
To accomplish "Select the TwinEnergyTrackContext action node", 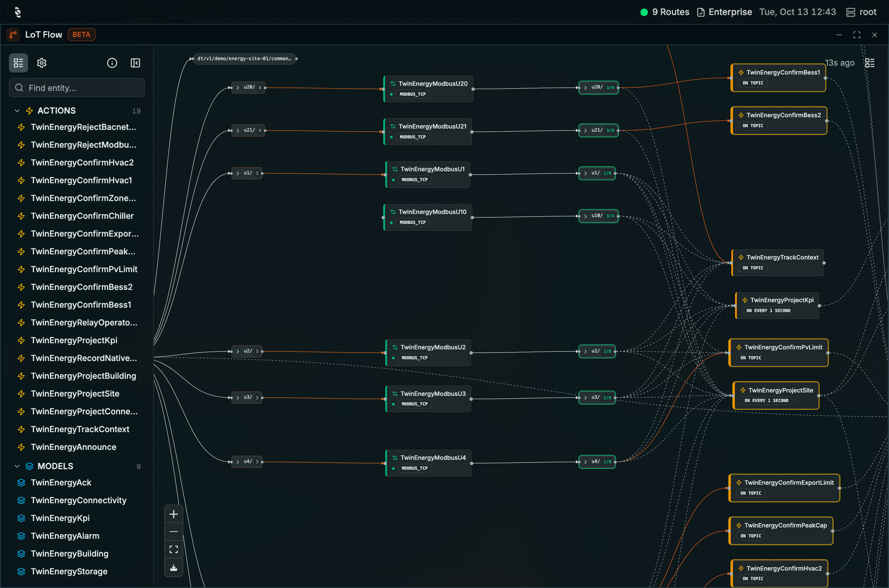I will pos(778,263).
